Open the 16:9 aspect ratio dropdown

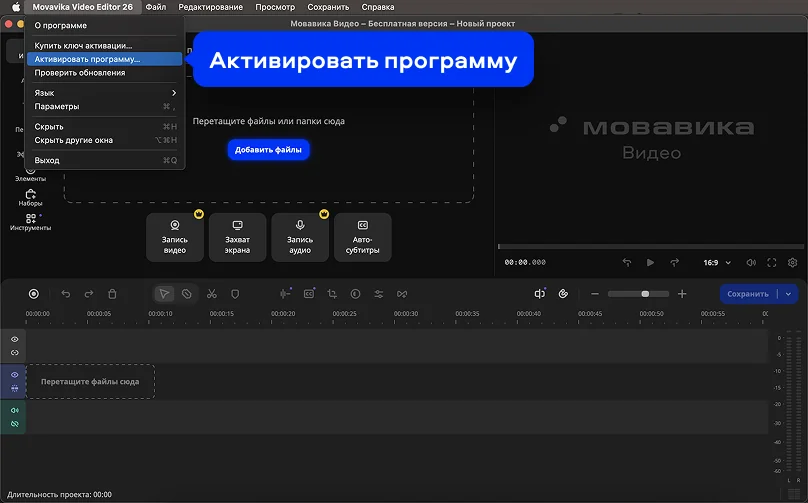[x=717, y=262]
